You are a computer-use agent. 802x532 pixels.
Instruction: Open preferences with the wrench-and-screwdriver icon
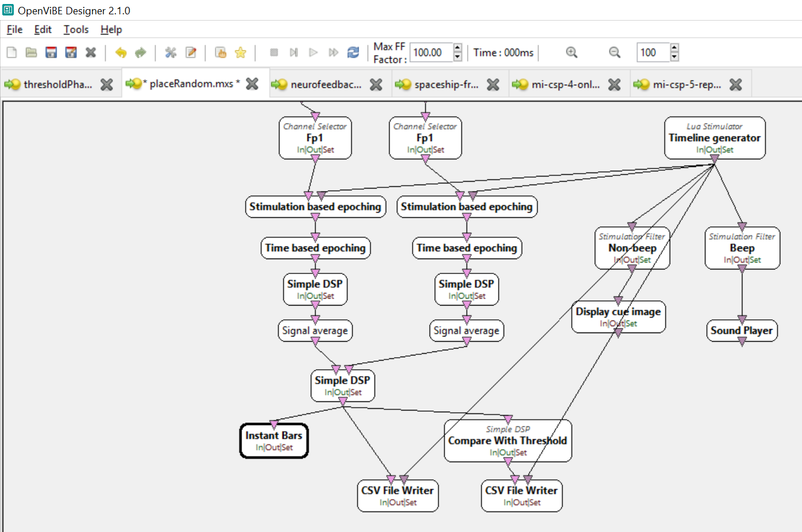[170, 53]
